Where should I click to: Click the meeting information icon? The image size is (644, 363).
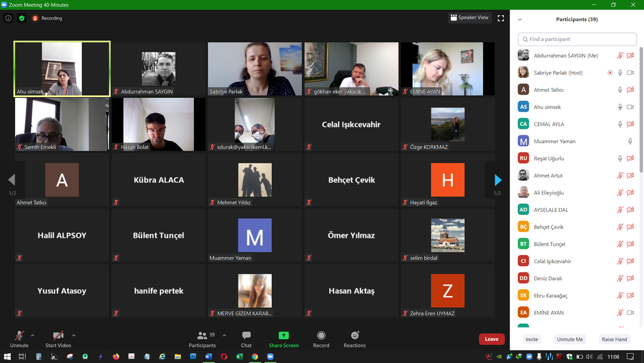pos(8,18)
